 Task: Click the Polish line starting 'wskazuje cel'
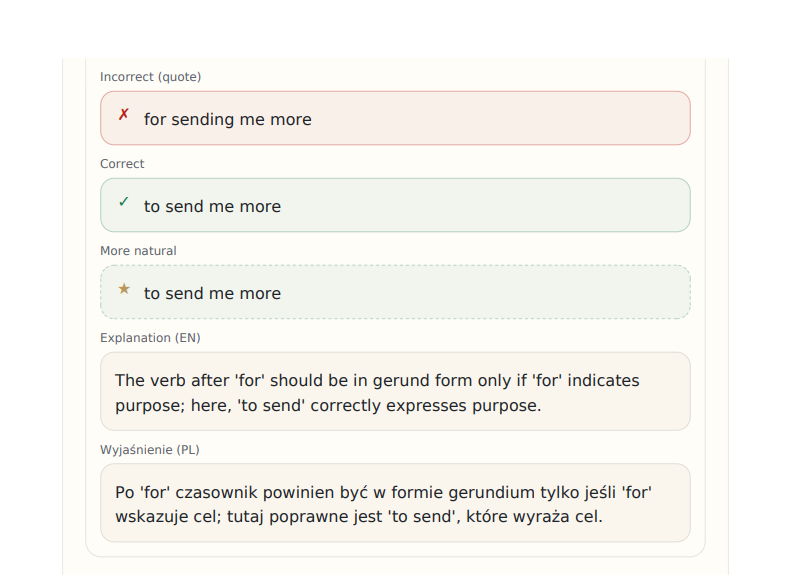click(x=358, y=518)
